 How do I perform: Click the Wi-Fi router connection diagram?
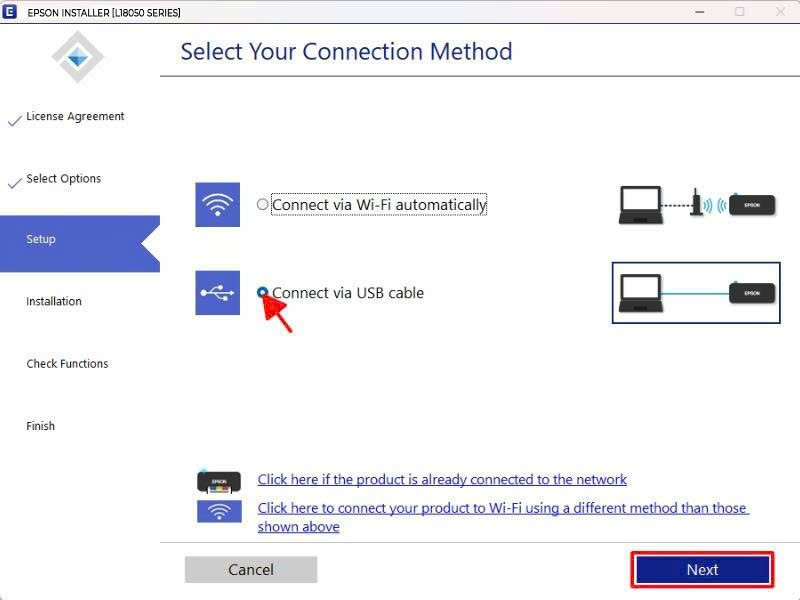tap(697, 205)
